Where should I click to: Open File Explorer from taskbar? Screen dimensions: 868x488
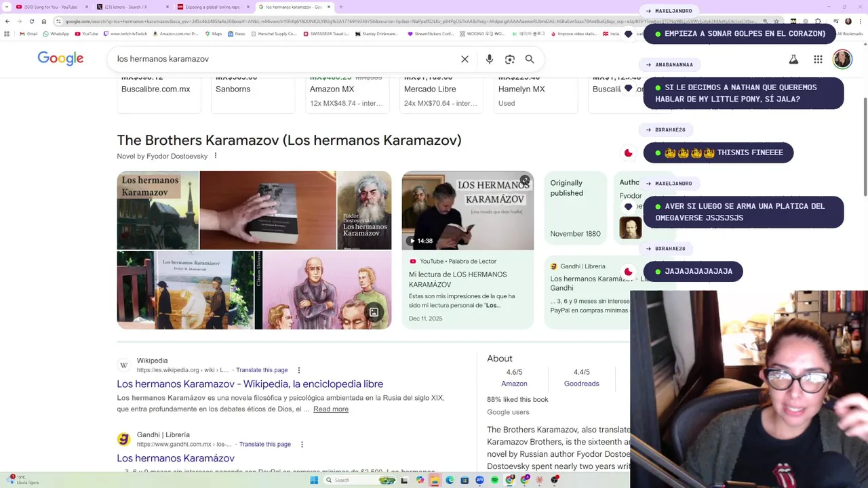435,480
